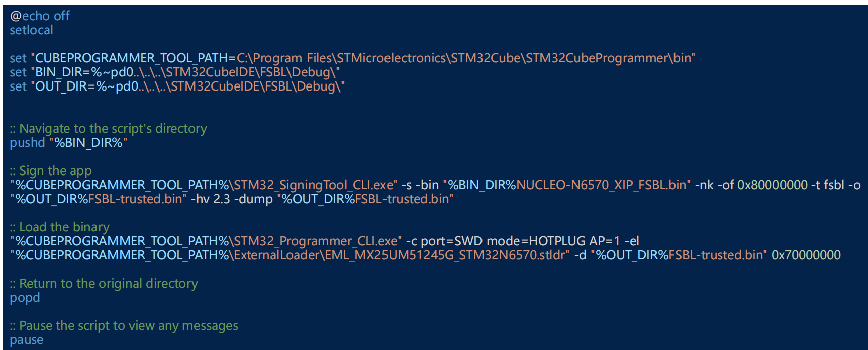Click the 'Navigate to the script's directory' comment

coord(113,129)
